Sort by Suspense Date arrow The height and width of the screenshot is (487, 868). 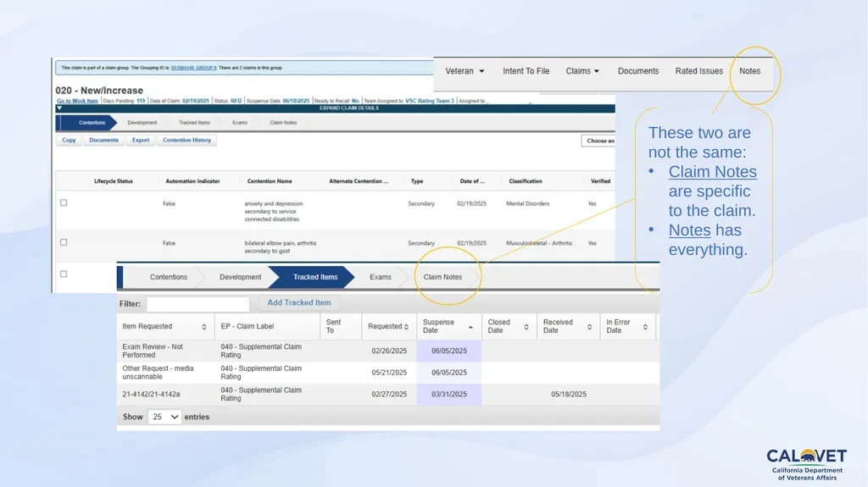[x=470, y=327]
